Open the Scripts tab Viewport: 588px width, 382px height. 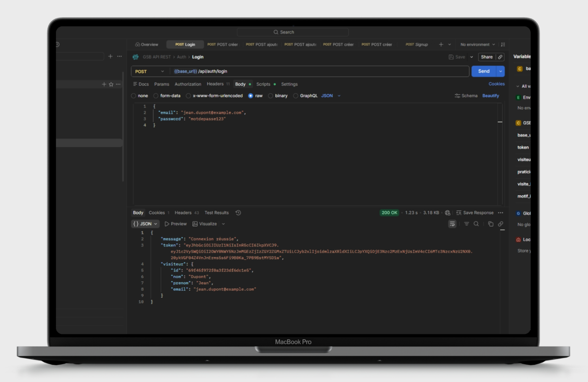click(x=266, y=84)
